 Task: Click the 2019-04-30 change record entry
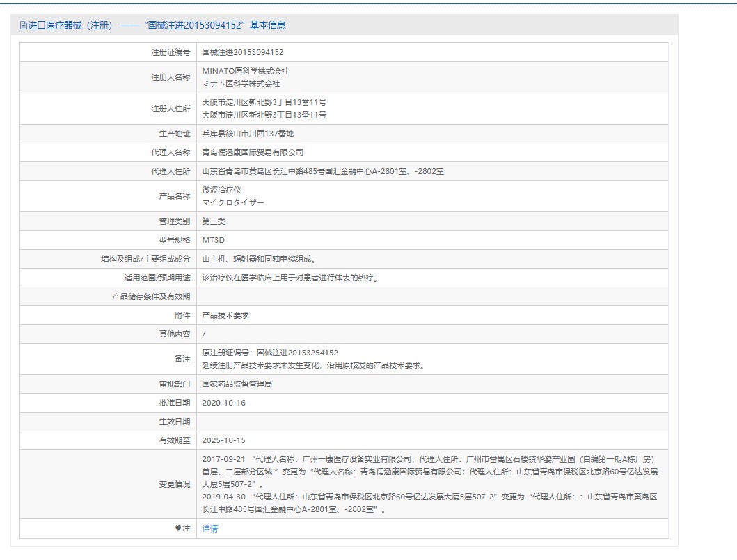point(430,503)
